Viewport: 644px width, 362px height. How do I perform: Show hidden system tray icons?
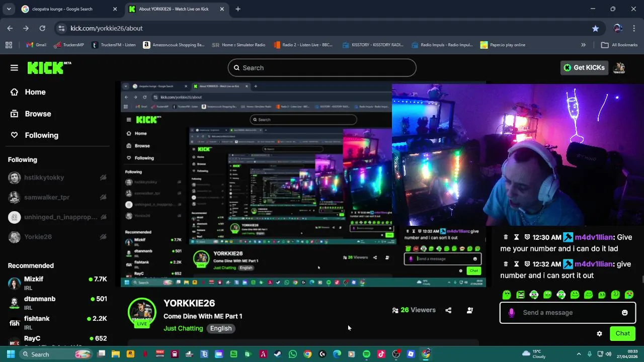579,354
